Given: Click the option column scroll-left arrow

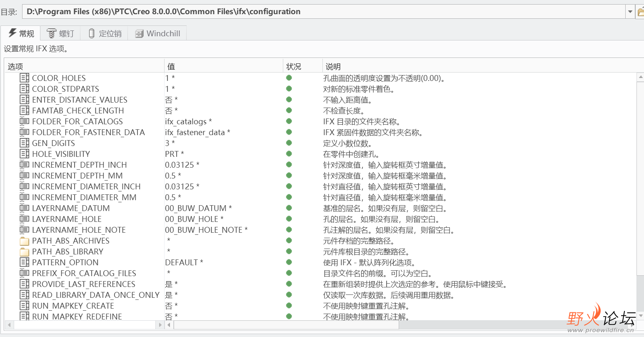Looking at the screenshot, I should point(9,324).
